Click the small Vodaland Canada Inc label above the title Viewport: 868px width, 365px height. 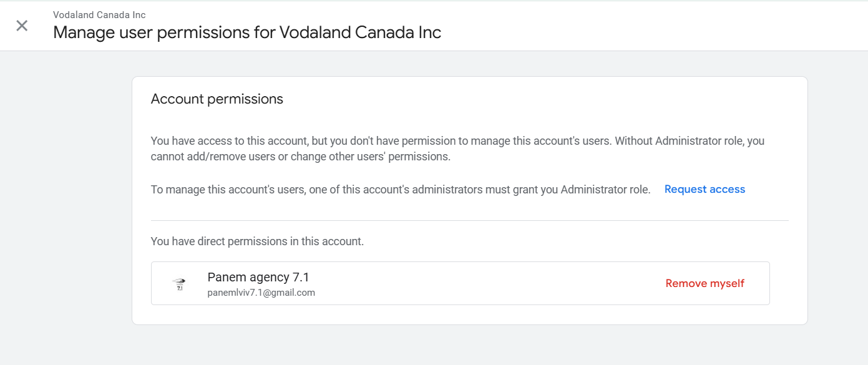(x=99, y=14)
